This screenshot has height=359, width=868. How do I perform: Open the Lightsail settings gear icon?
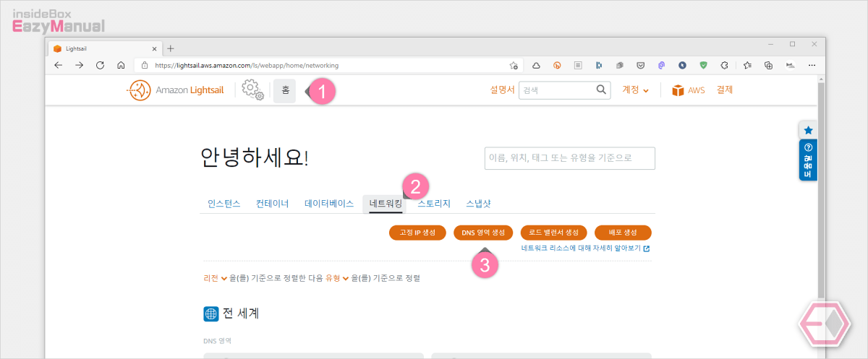click(252, 90)
